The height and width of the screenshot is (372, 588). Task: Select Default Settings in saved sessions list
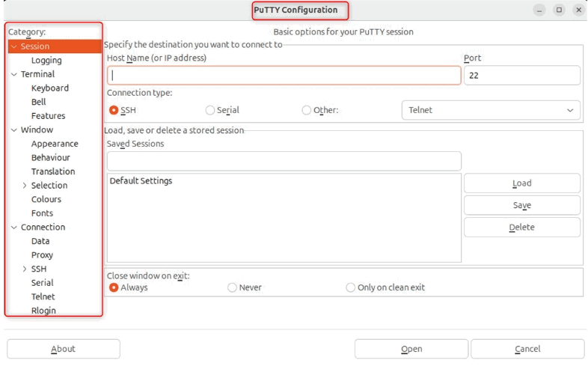[141, 180]
